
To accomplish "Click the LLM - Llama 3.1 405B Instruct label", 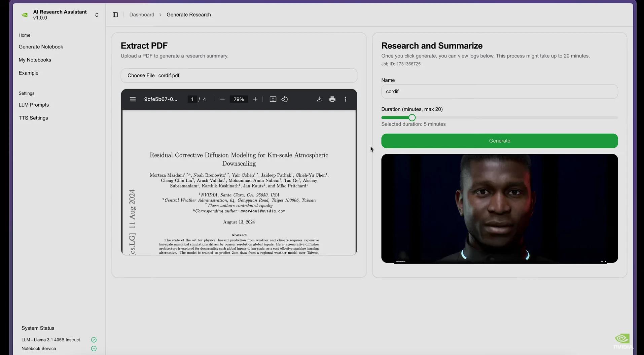I will pyautogui.click(x=51, y=340).
